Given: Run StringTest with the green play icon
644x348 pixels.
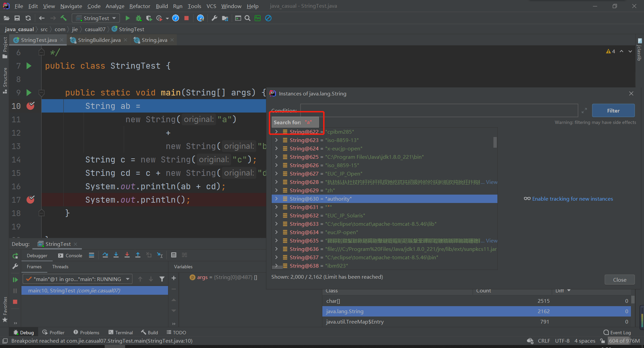Looking at the screenshot, I should tap(127, 18).
